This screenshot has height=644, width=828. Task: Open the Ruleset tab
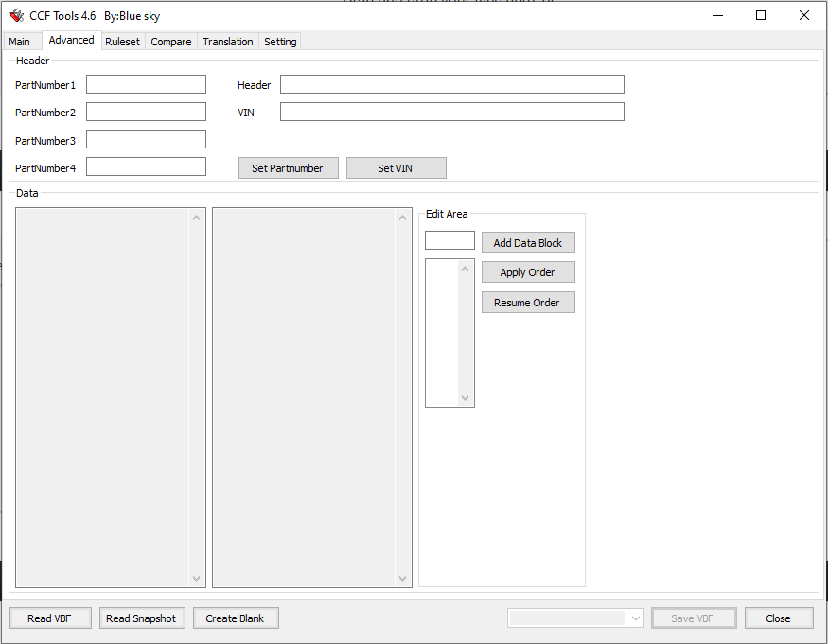pos(122,42)
